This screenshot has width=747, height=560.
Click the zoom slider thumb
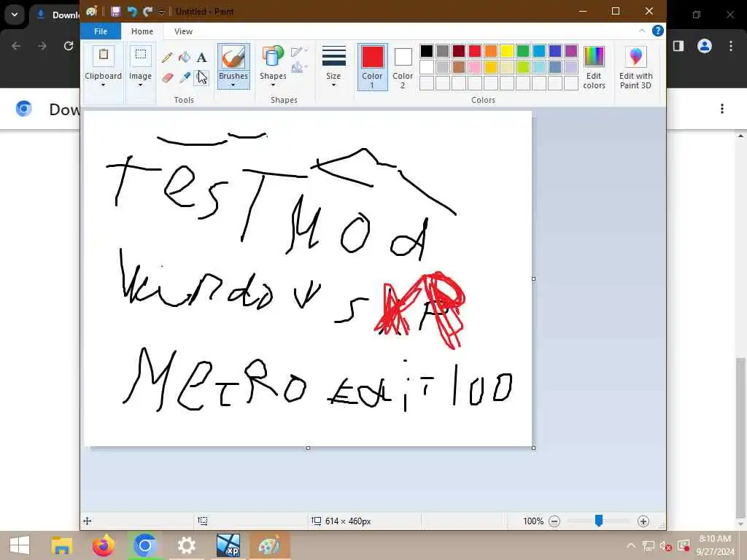[599, 521]
